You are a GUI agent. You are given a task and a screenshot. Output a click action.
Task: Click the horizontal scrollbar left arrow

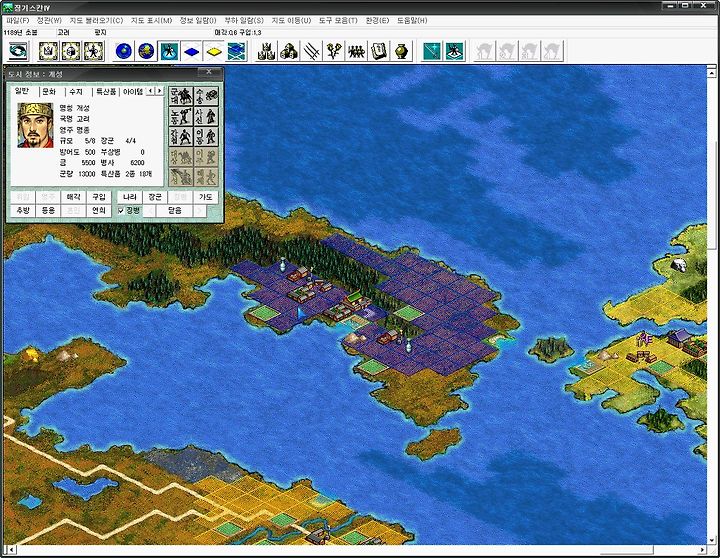click(12, 550)
